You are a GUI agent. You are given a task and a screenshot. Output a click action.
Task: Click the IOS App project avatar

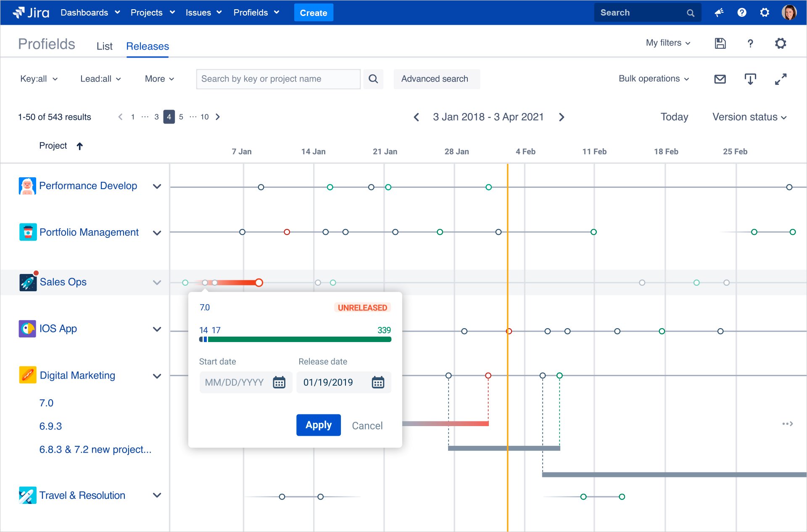click(x=27, y=329)
